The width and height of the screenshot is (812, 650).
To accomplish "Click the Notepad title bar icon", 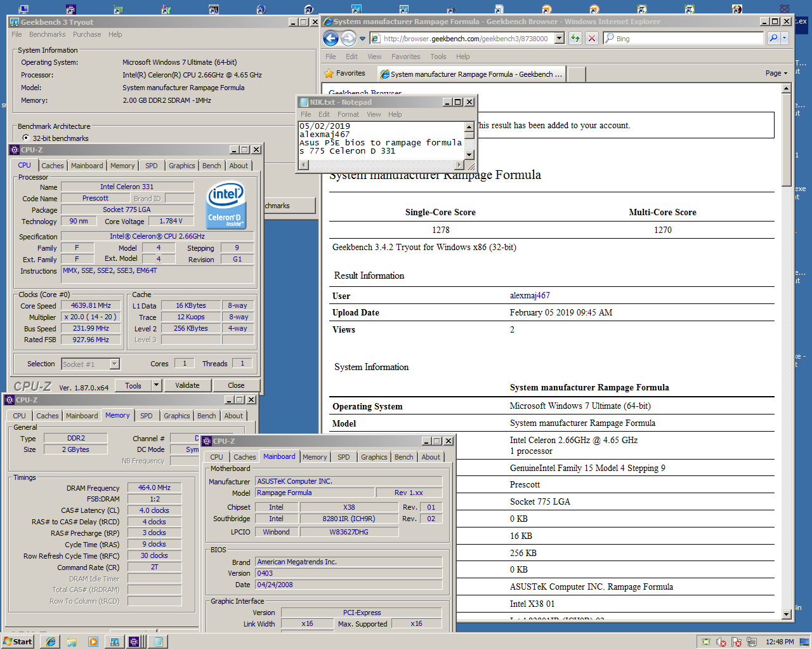I will click(x=304, y=102).
